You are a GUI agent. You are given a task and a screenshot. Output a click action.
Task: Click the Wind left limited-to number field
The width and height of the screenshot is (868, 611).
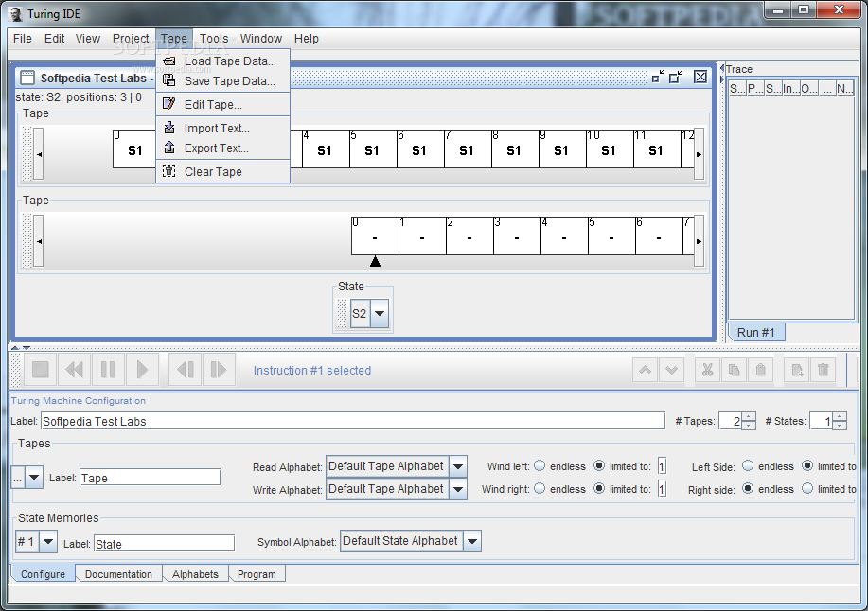662,466
